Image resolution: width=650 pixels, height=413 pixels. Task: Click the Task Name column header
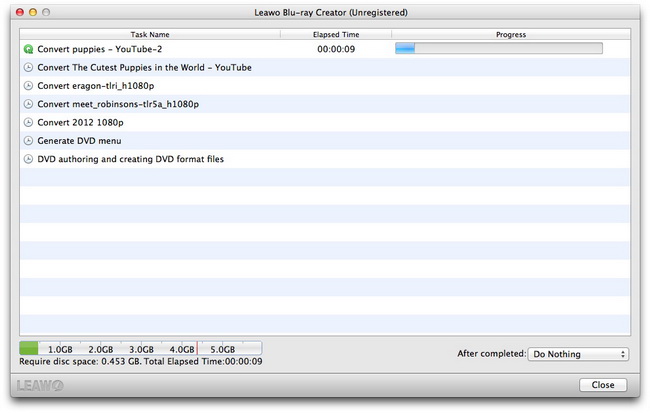[150, 34]
